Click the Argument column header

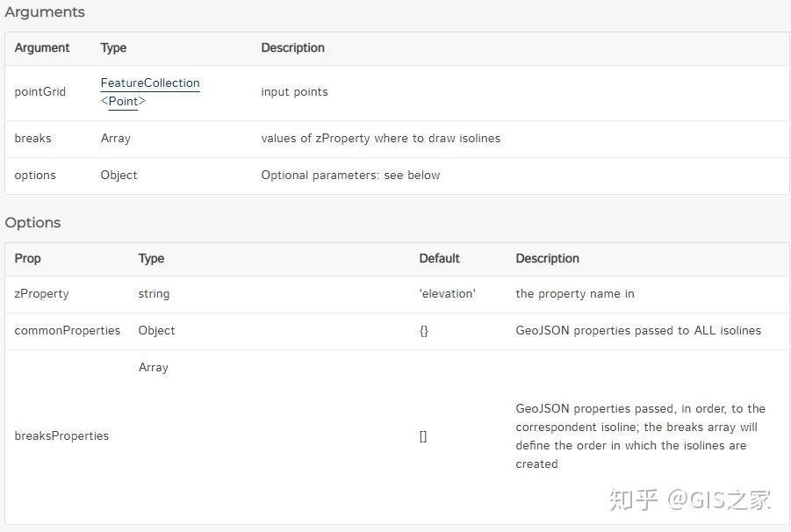(x=41, y=48)
